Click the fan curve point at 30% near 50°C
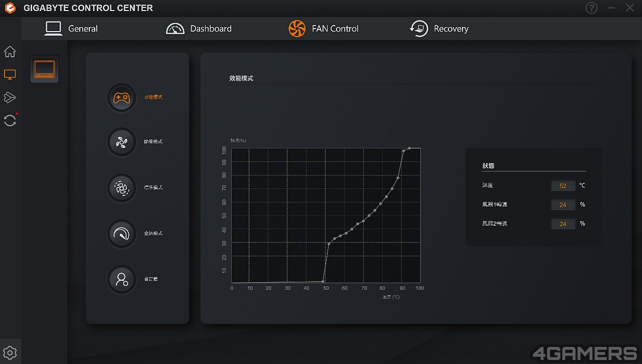642x364 pixels. click(x=329, y=244)
